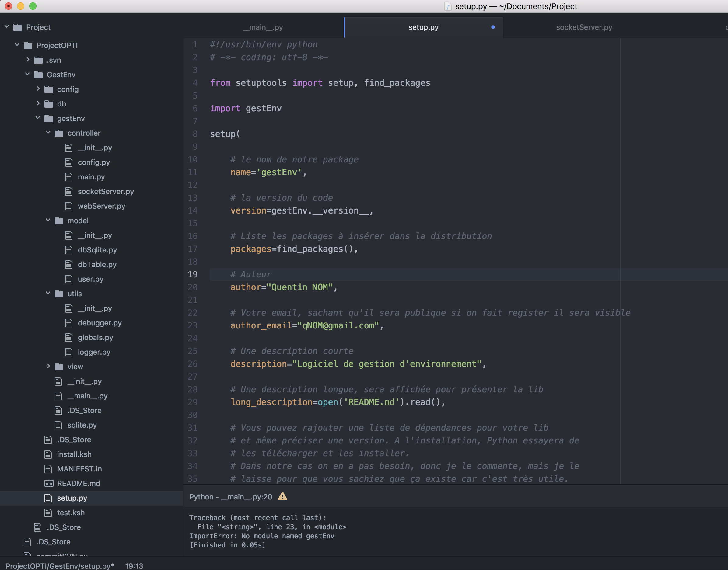Click the file path in status bar
Image resolution: width=728 pixels, height=570 pixels.
click(x=60, y=566)
